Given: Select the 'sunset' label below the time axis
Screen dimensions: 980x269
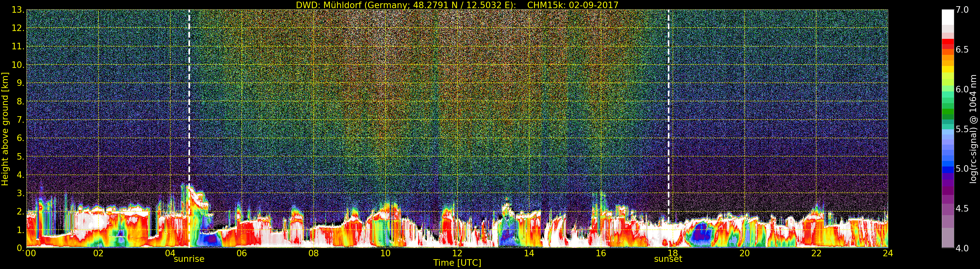Looking at the screenshot, I should (x=668, y=259).
